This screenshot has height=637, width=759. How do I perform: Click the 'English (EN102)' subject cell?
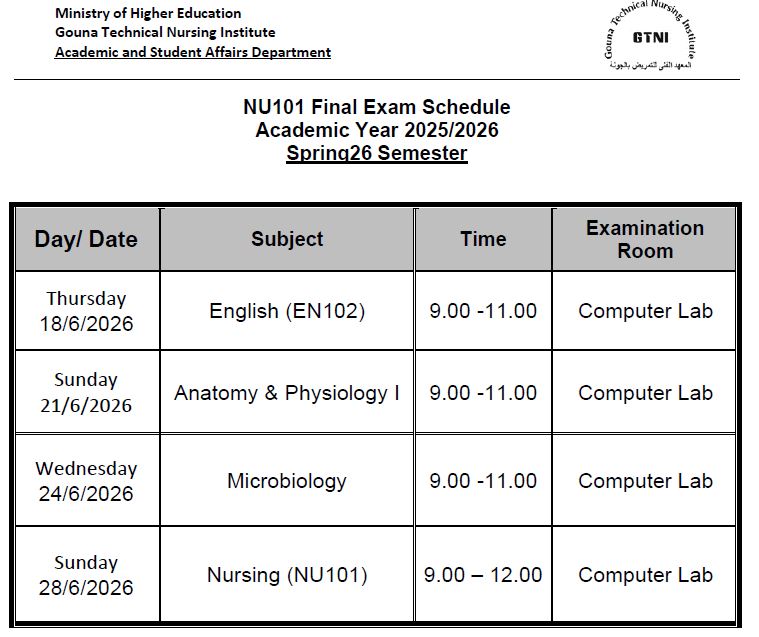coord(287,311)
